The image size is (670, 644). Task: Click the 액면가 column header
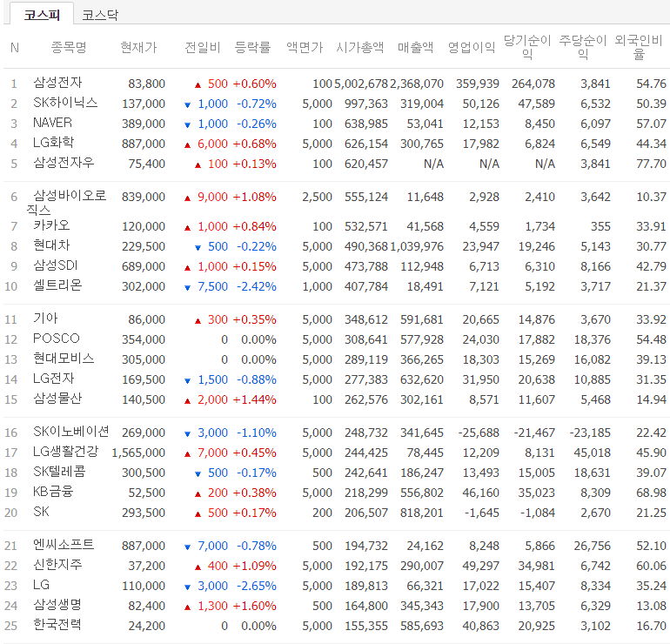(305, 47)
